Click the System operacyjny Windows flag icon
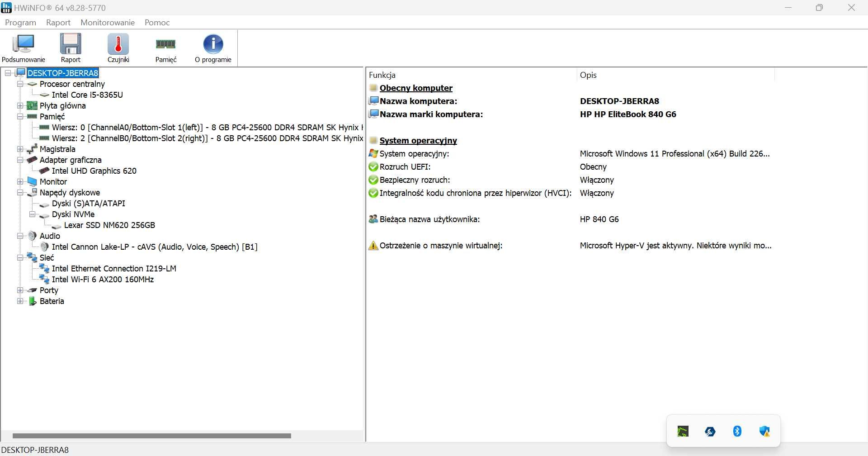868x456 pixels. [x=373, y=153]
